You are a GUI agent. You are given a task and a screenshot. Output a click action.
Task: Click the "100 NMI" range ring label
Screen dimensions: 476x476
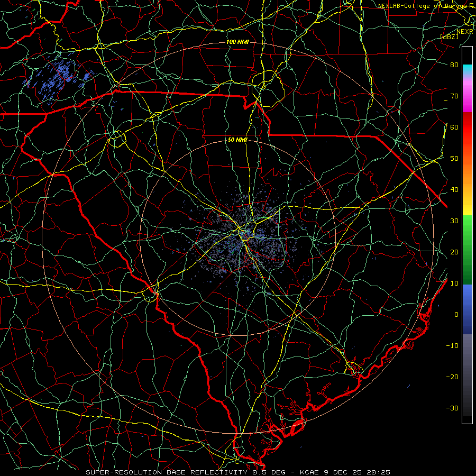[237, 42]
